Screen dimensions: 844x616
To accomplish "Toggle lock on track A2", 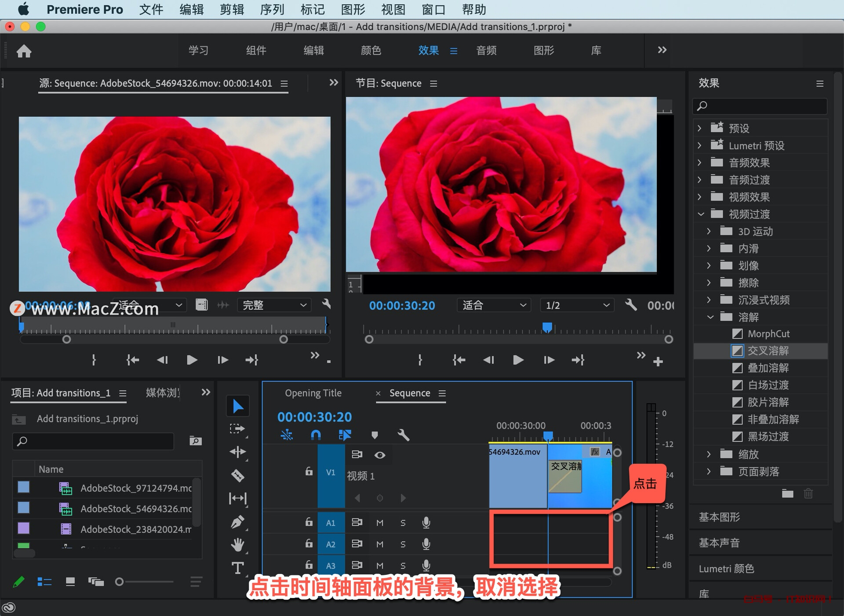I will click(x=309, y=544).
